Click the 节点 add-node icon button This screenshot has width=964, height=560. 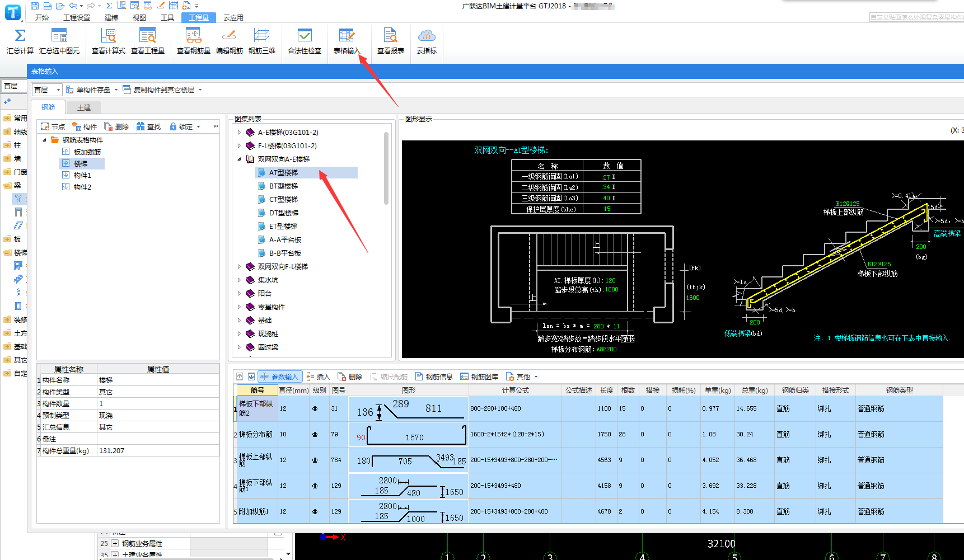53,126
